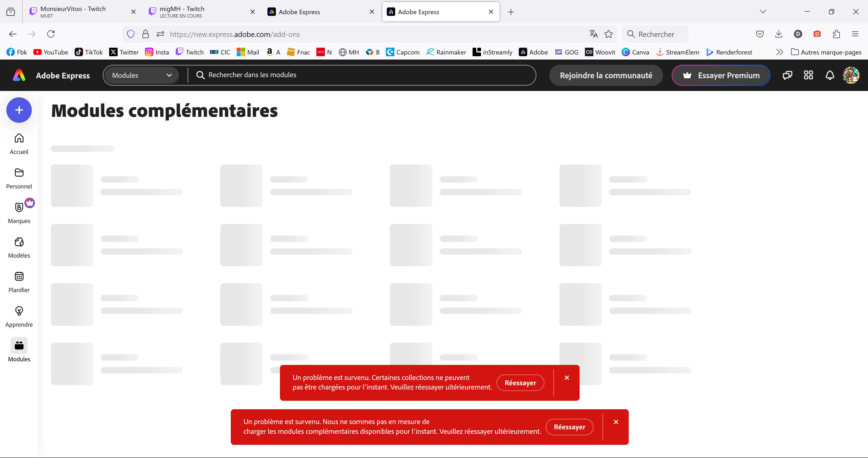Click Réessayer in collections error
868x458 pixels.
tap(520, 383)
